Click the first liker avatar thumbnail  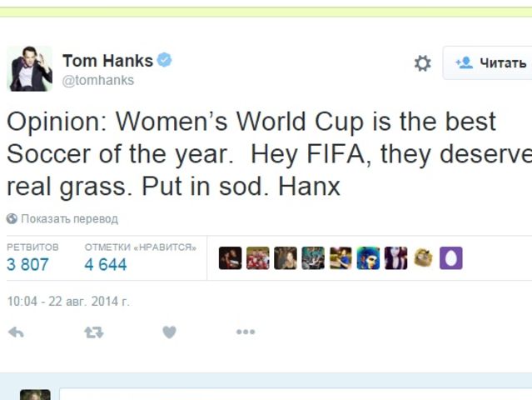pos(230,258)
